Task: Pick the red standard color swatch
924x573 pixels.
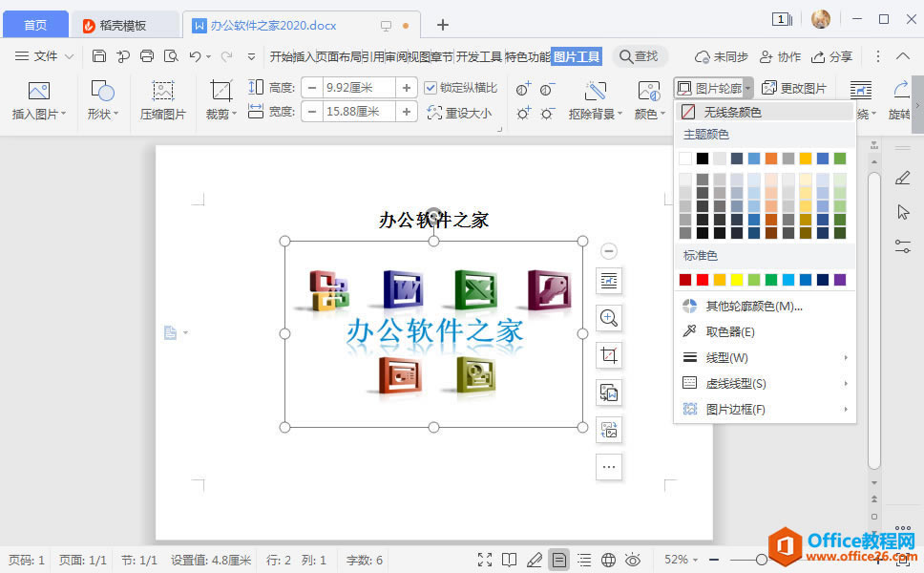Action: [702, 280]
